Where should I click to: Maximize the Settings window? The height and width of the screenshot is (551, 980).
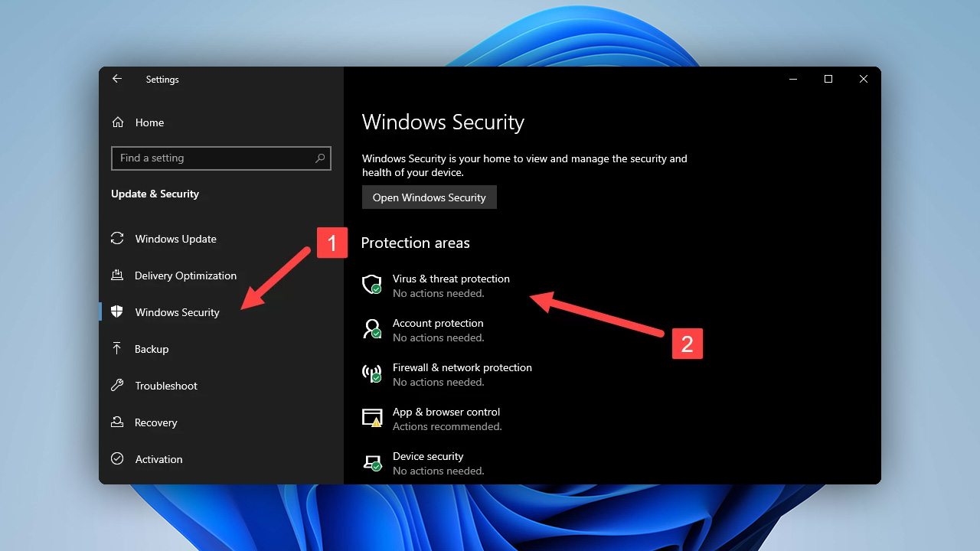tap(828, 79)
